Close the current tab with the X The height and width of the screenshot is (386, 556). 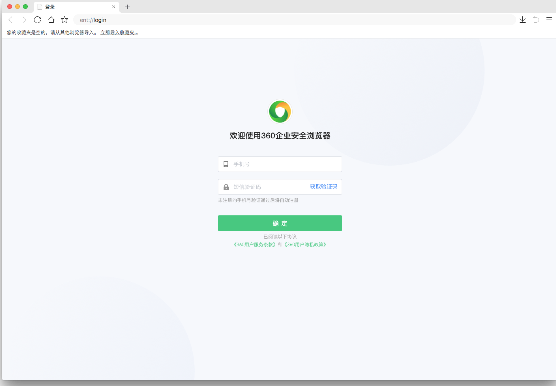click(113, 7)
